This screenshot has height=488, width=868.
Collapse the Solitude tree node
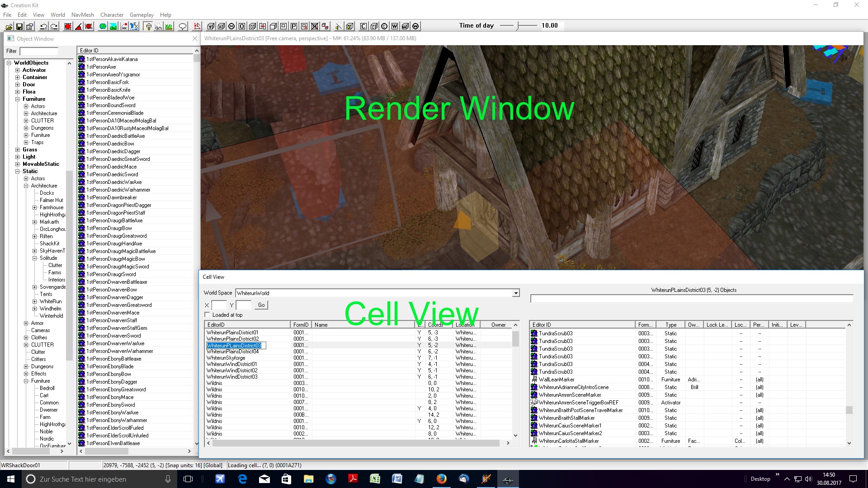tap(35, 258)
